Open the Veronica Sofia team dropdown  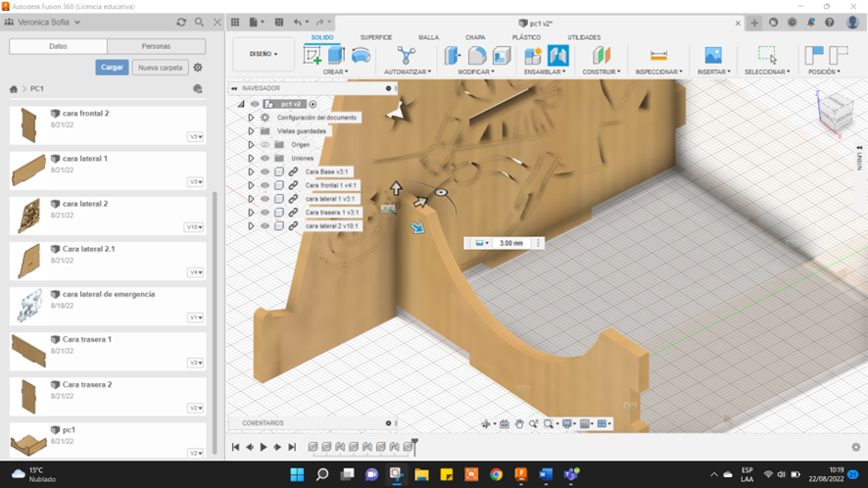[49, 23]
